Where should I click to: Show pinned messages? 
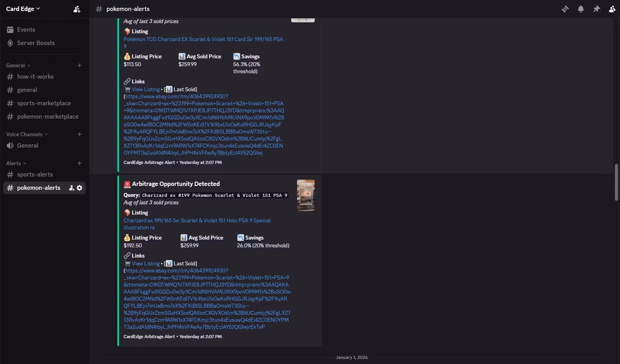click(x=597, y=9)
